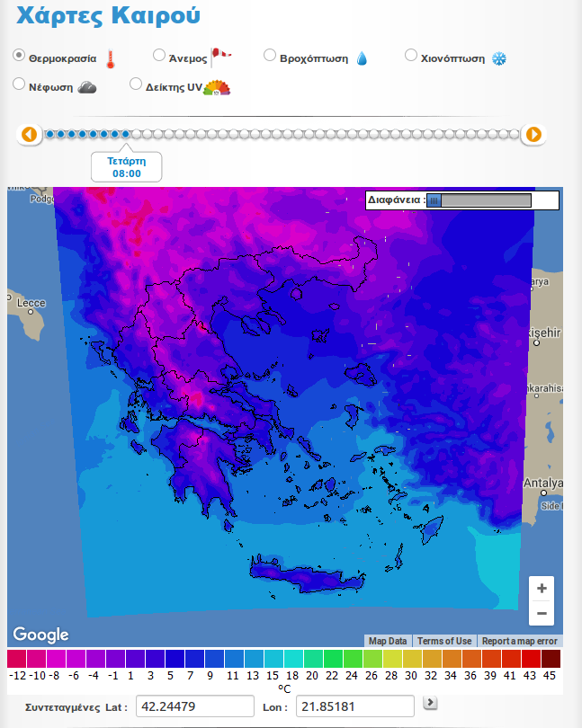
Task: Click the thermometer icon next to Θερμοκρασία
Action: [x=110, y=59]
